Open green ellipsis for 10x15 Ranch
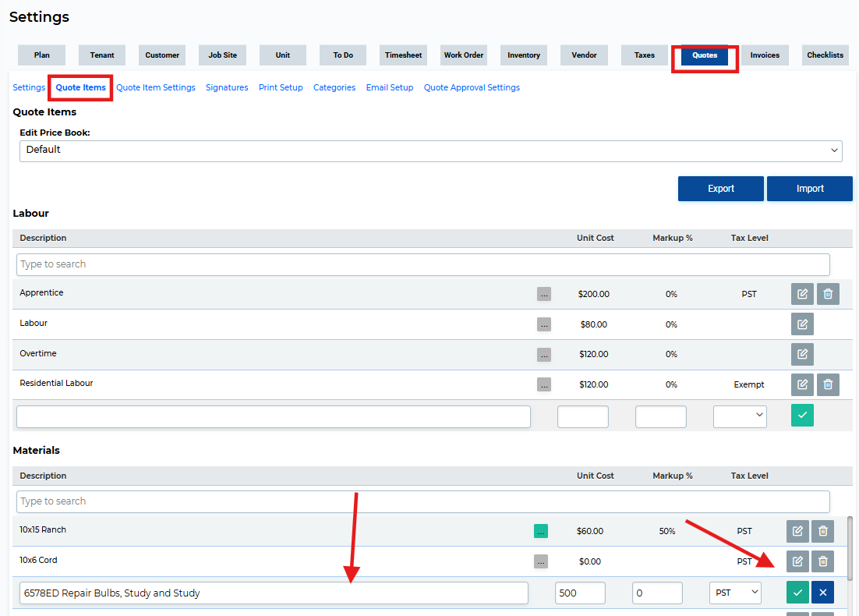Viewport: 859px width, 616px height. point(541,531)
